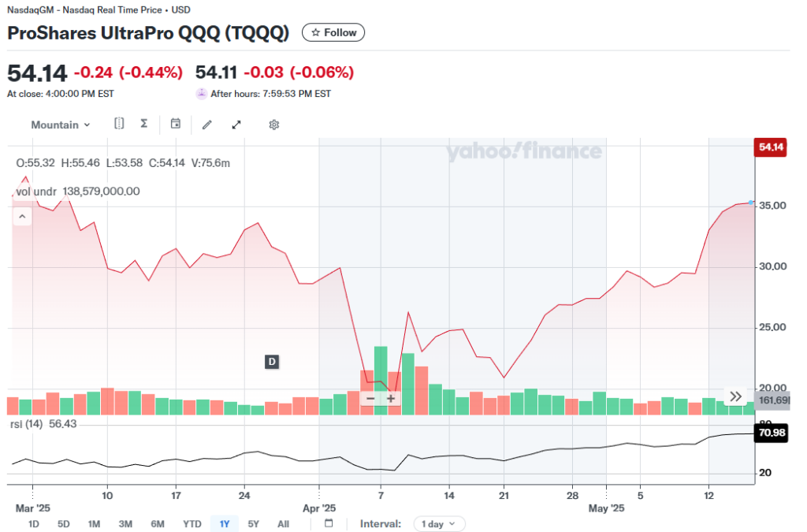Switch to the 5Y time range
807x532 pixels.
pos(253,524)
